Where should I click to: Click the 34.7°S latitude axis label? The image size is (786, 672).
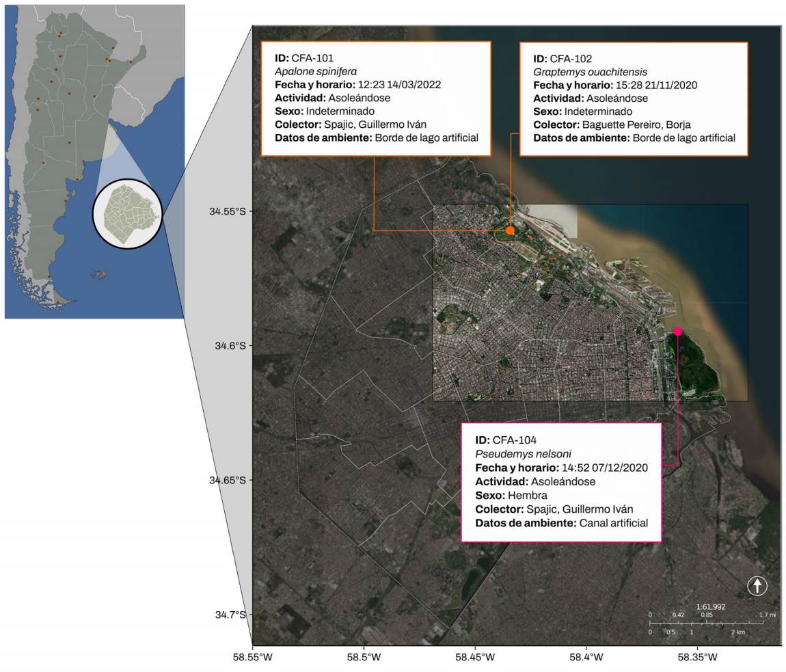tap(228, 615)
